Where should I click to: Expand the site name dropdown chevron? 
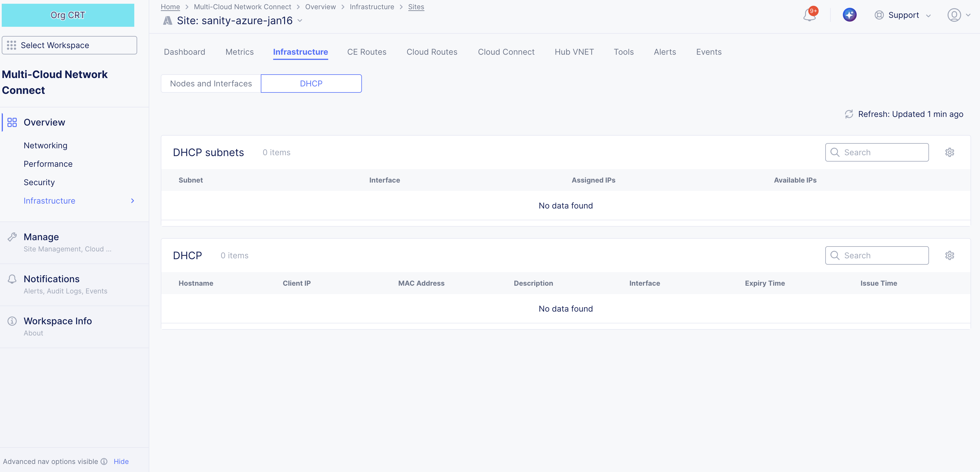[300, 20]
